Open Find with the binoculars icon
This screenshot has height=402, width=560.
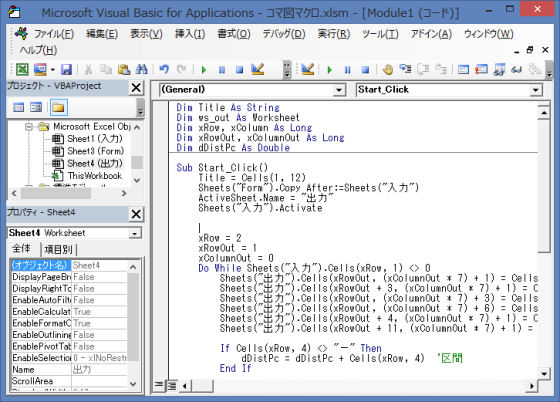point(141,69)
